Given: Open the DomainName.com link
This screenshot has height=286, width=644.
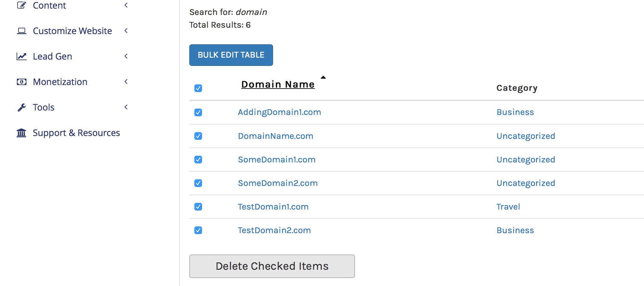Looking at the screenshot, I should click(275, 136).
